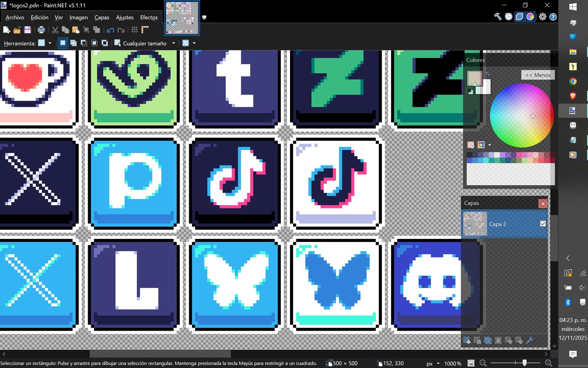This screenshot has height=368, width=588.
Task: Open Chrome from the Windows taskbar
Action: tap(573, 81)
